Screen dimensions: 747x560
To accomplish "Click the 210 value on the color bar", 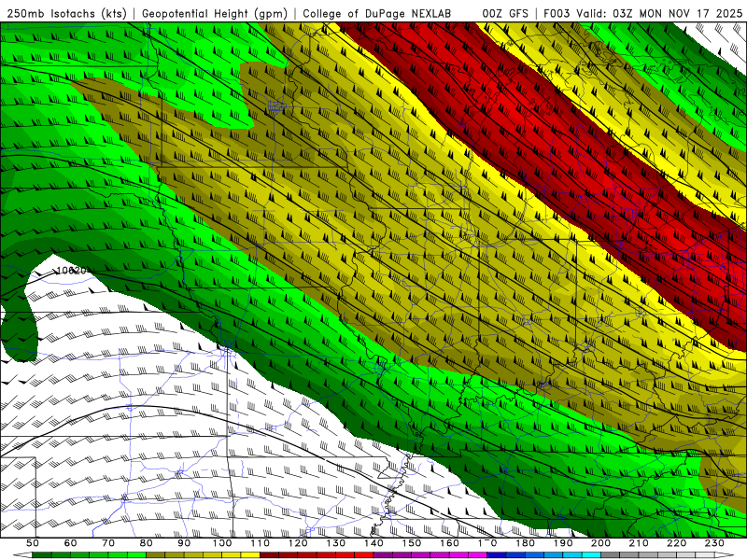I will pyautogui.click(x=639, y=543).
